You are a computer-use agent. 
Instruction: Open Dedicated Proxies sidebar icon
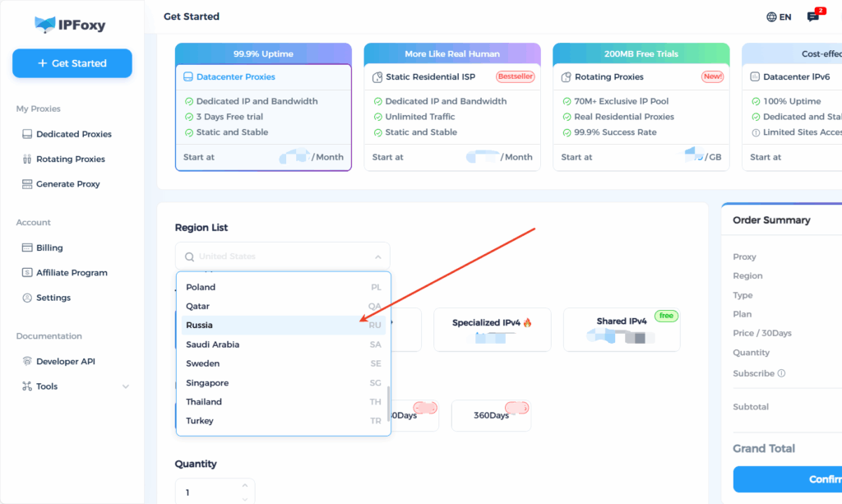click(27, 134)
